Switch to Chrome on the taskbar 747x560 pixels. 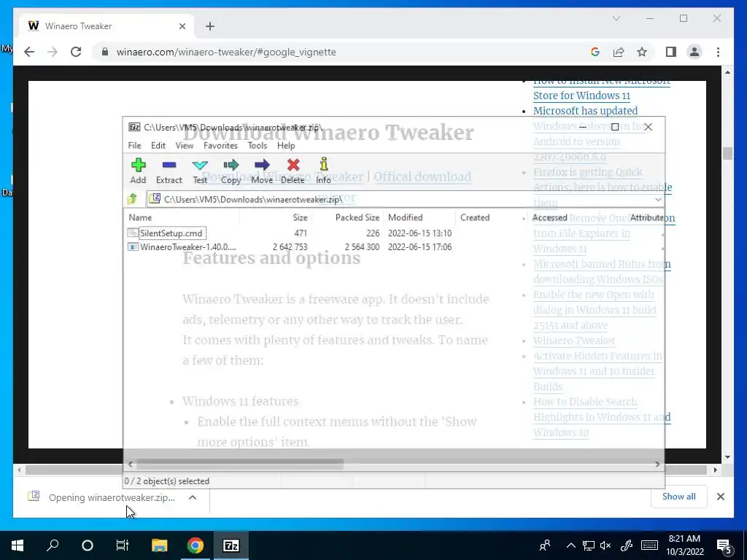(x=195, y=545)
